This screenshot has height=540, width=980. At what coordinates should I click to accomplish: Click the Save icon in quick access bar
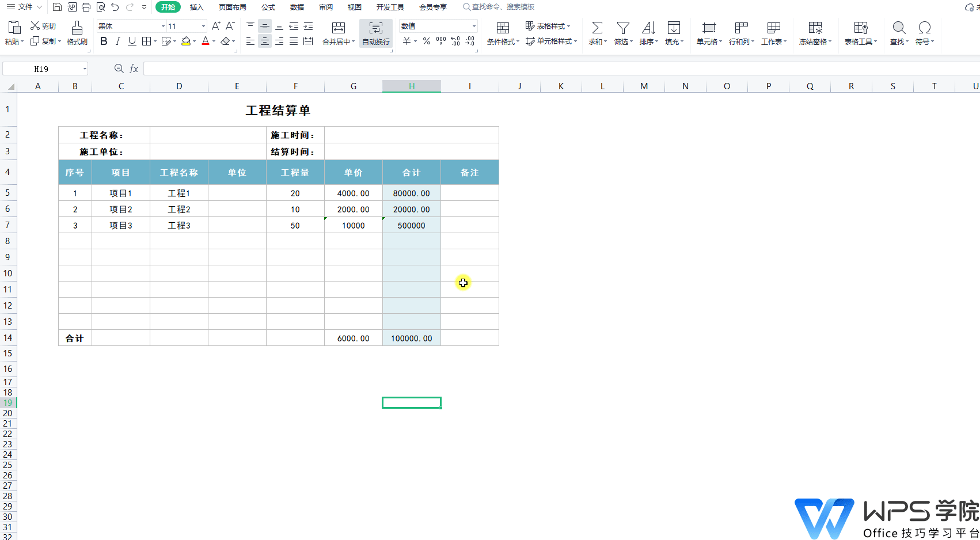57,7
